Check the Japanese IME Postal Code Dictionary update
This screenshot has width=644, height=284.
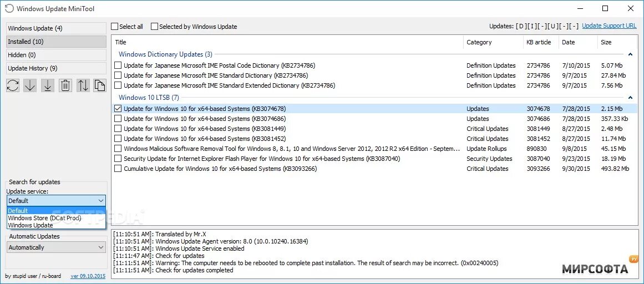(118, 65)
